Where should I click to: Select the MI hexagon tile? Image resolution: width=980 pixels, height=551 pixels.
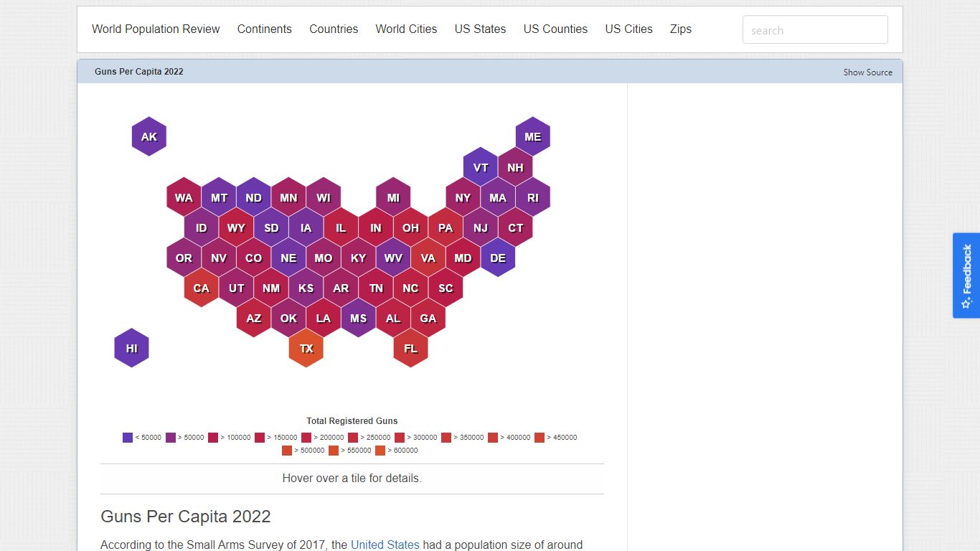393,197
